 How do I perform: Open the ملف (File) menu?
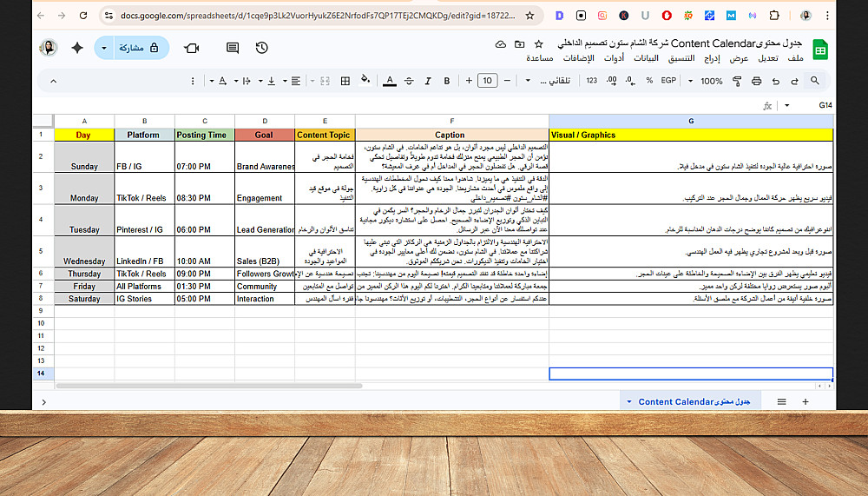tap(795, 58)
